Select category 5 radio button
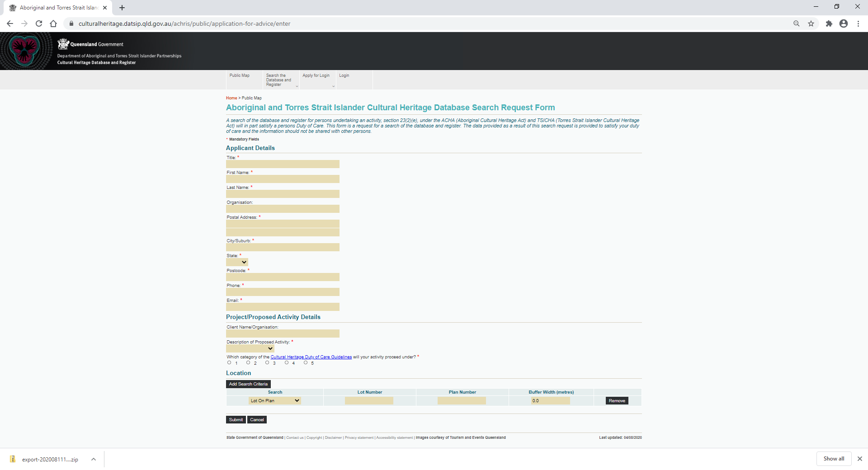This screenshot has height=470, width=868. tap(306, 362)
